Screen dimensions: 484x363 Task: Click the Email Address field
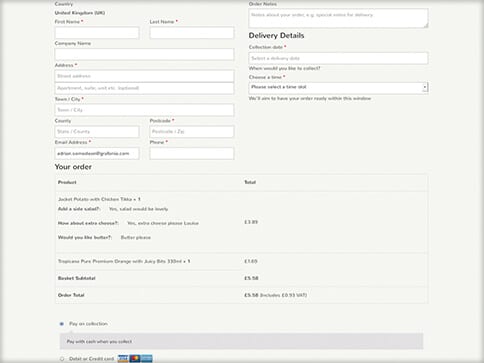pyautogui.click(x=97, y=153)
